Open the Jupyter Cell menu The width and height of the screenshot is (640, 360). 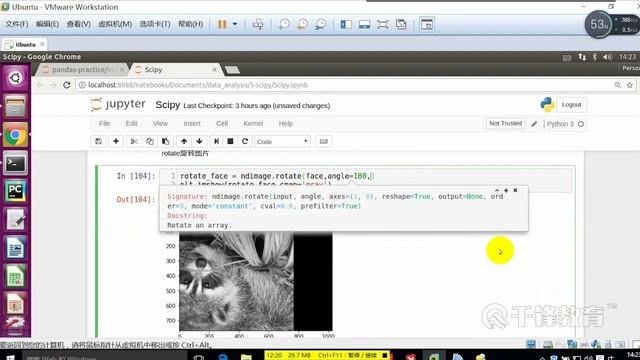pos(222,123)
